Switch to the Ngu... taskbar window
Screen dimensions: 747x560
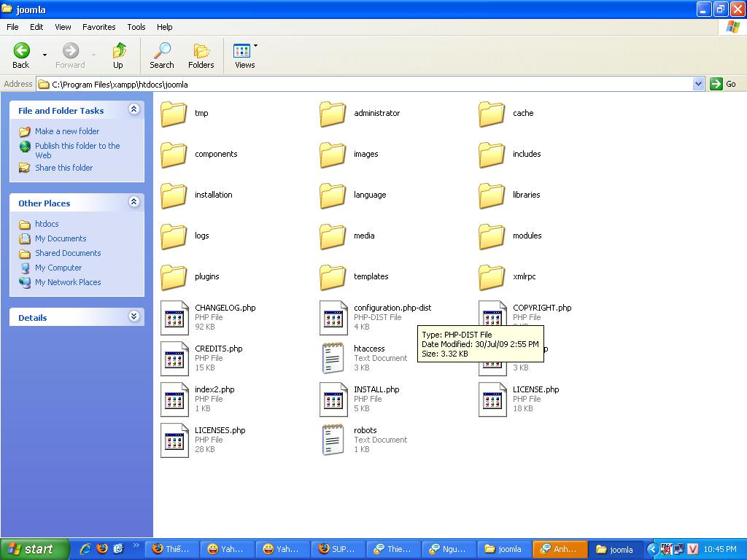click(x=449, y=549)
